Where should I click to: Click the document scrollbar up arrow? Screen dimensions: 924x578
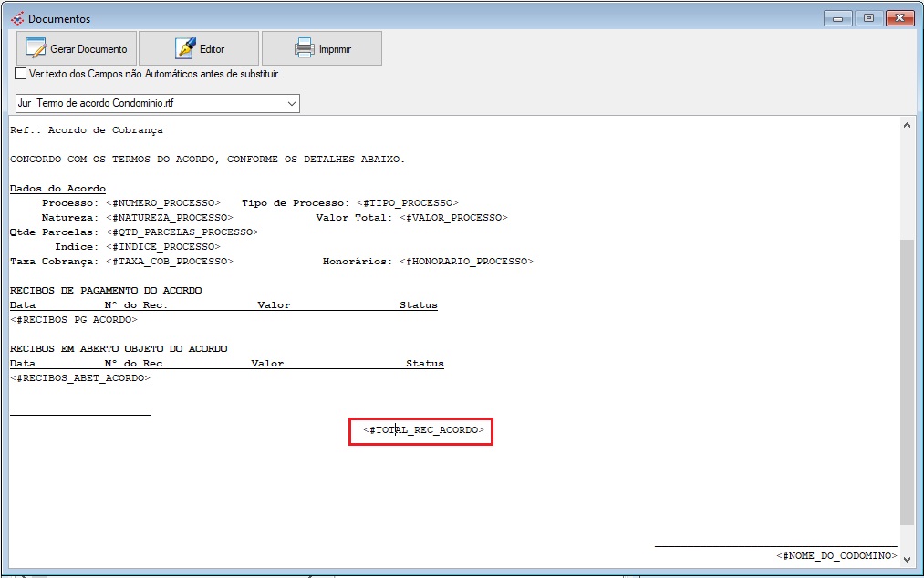tap(907, 125)
